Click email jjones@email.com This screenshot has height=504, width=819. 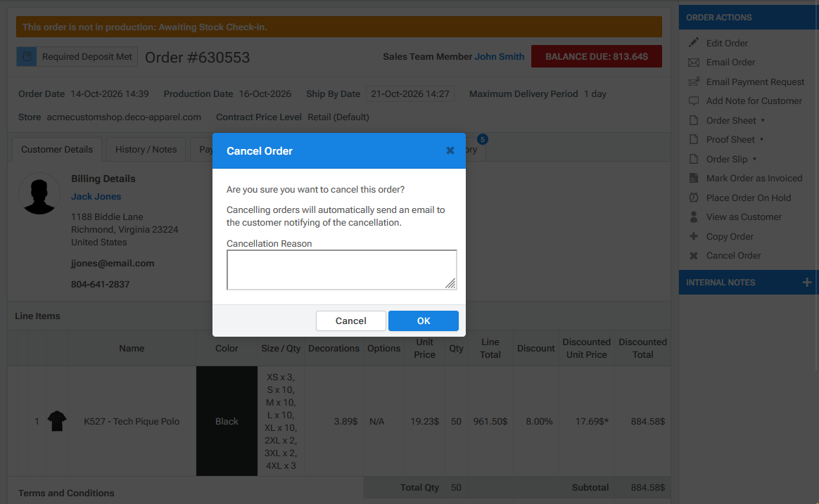click(x=113, y=264)
